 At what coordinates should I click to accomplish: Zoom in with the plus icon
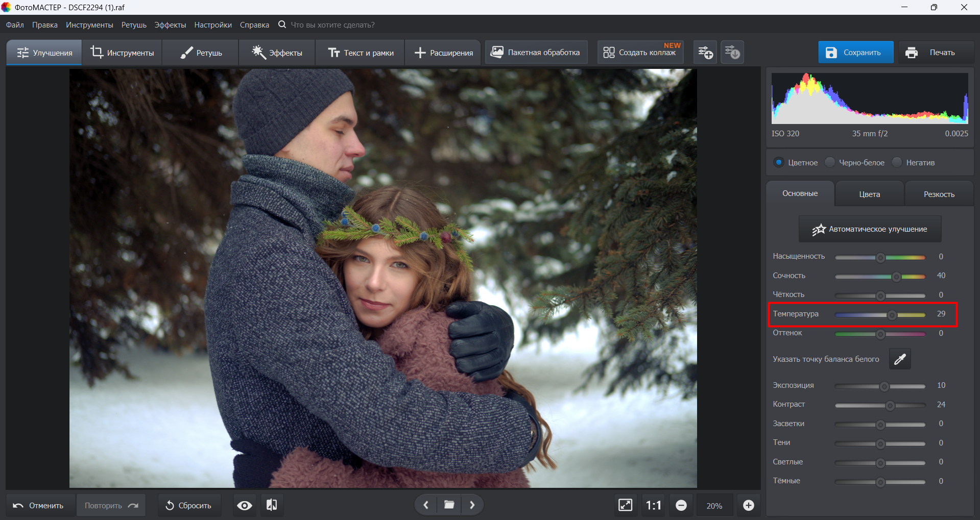[749, 505]
